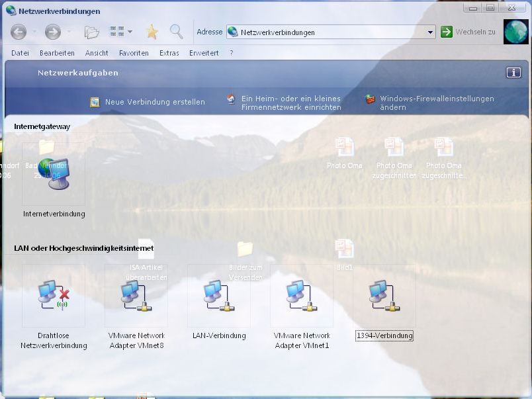Screen dimensions: 532x399
Task: Expand the Views dropdown arrow
Action: 130,32
